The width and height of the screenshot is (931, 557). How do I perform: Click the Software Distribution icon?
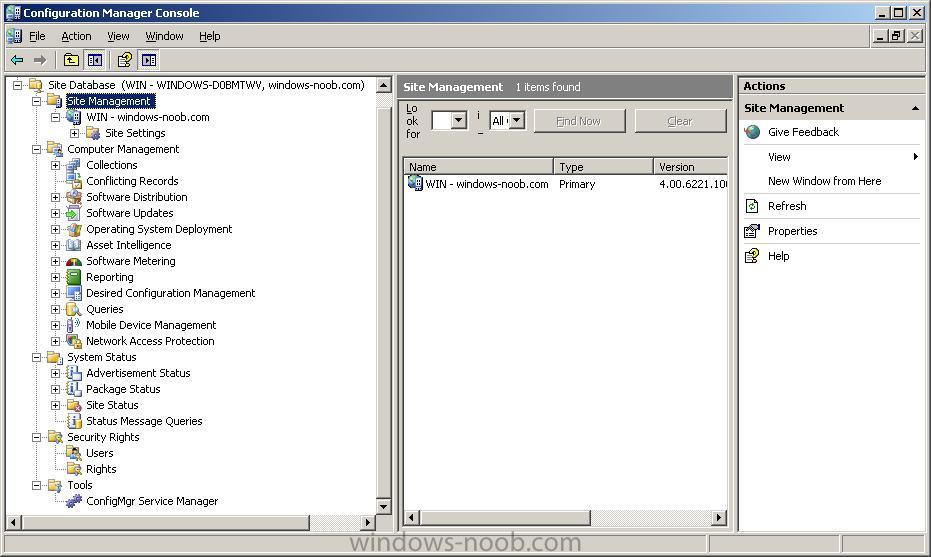tap(74, 197)
